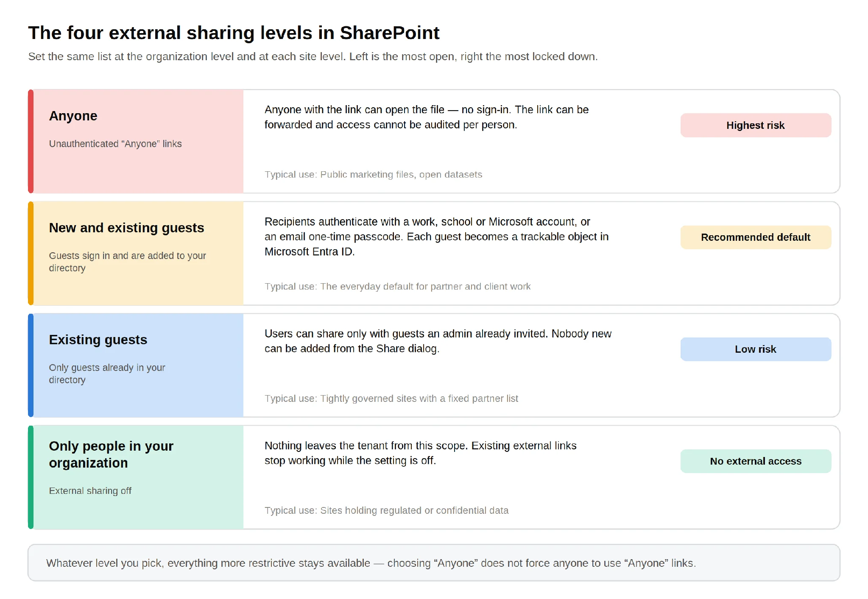
Task: Click the subtitle starting "Set the same list"
Action: coord(313,56)
